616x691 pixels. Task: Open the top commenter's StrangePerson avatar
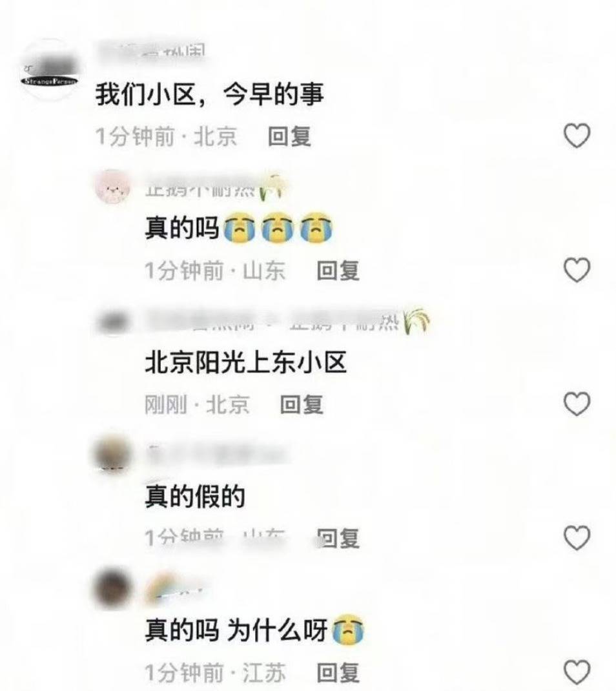click(x=50, y=70)
